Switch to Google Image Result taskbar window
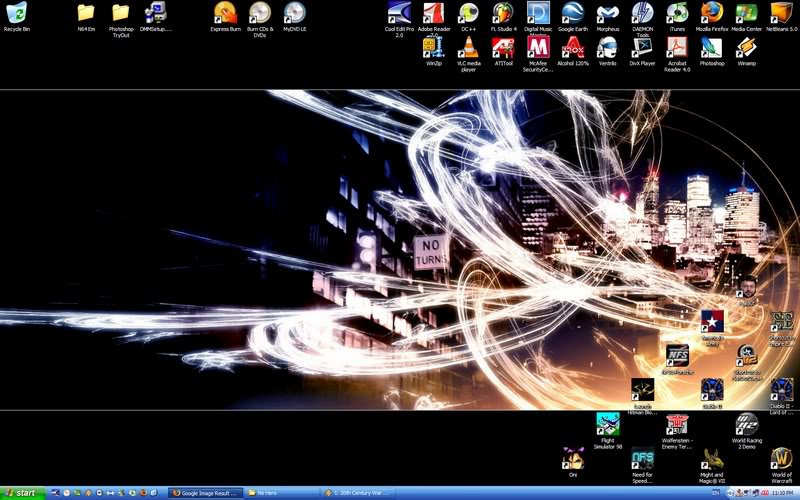The height and width of the screenshot is (500, 800). [x=206, y=493]
